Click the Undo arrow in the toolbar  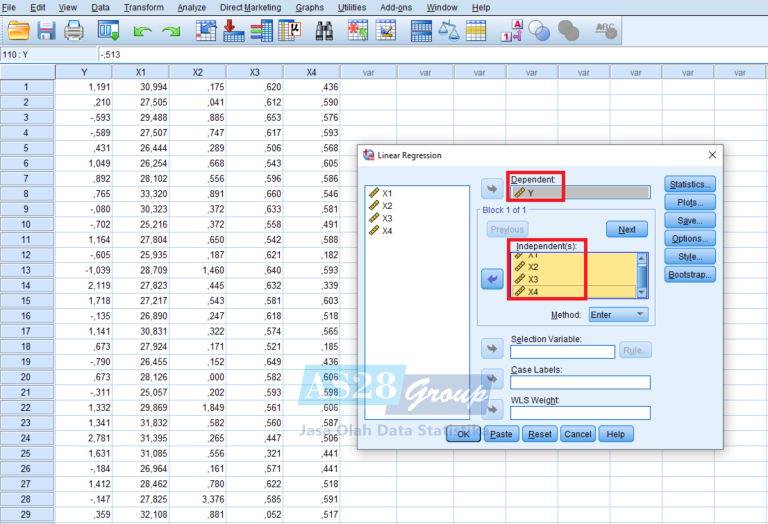(143, 32)
